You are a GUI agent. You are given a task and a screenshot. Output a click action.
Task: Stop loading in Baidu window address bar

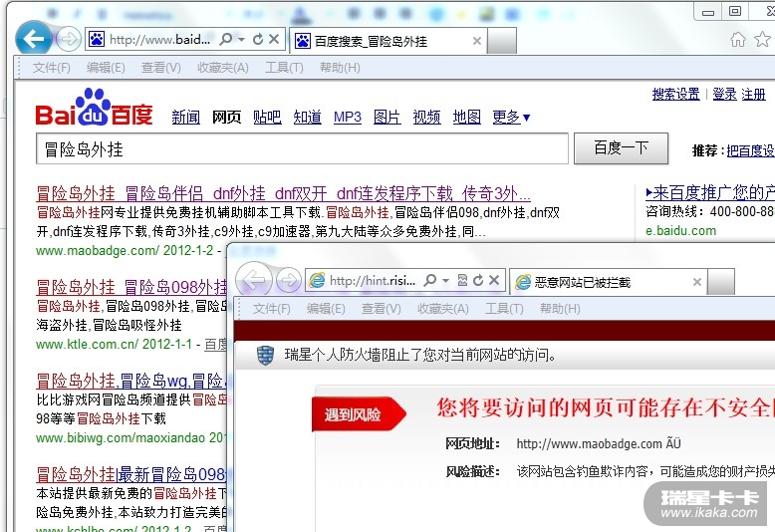point(274,39)
